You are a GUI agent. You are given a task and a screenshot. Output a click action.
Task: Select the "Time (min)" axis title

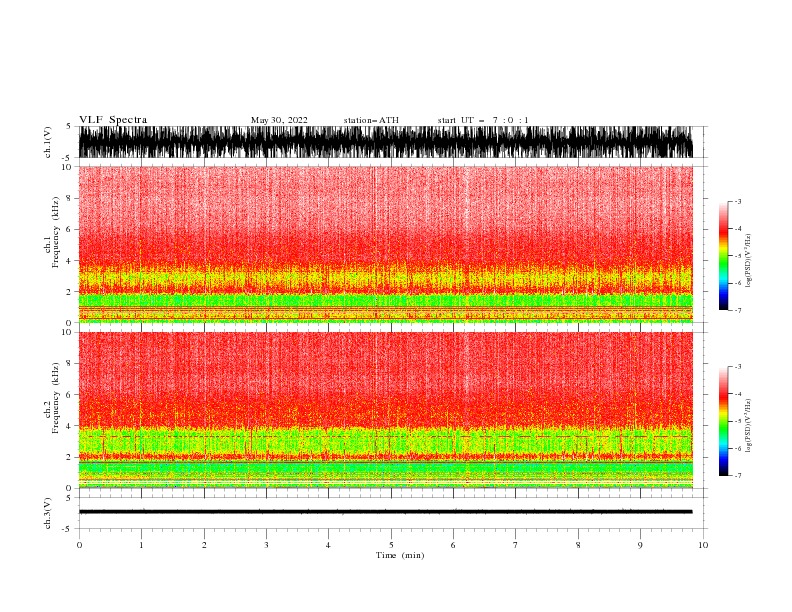[400, 555]
